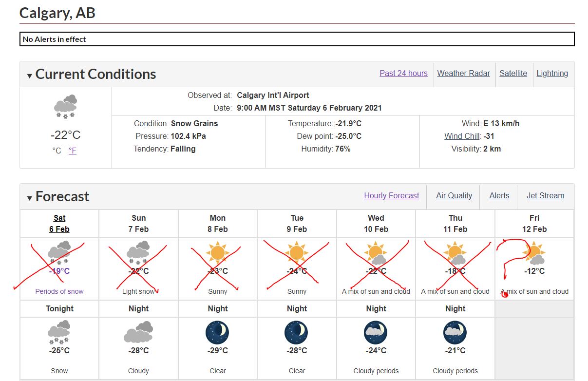Click the Wind Chill definition link

(462, 136)
